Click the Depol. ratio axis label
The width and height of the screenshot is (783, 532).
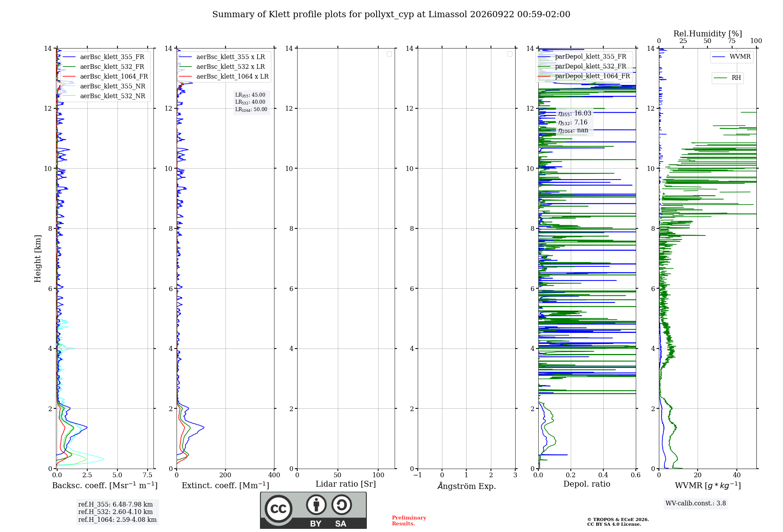point(587,484)
